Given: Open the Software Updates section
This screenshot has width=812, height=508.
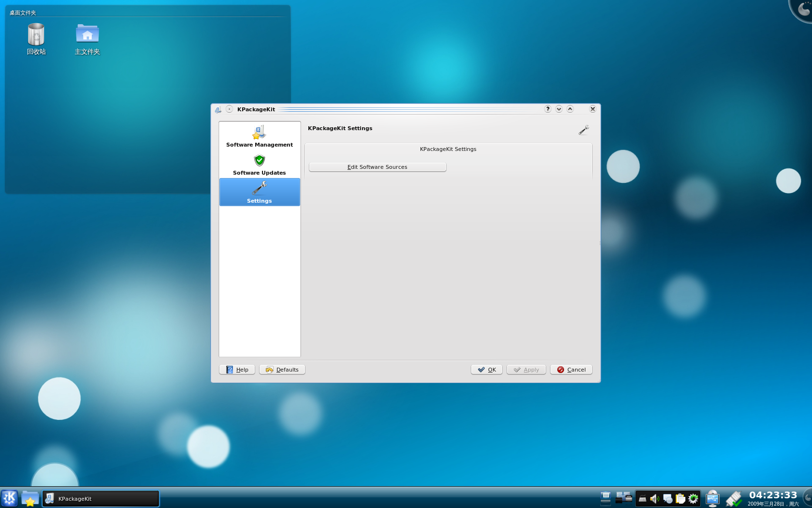Looking at the screenshot, I should click(x=260, y=164).
